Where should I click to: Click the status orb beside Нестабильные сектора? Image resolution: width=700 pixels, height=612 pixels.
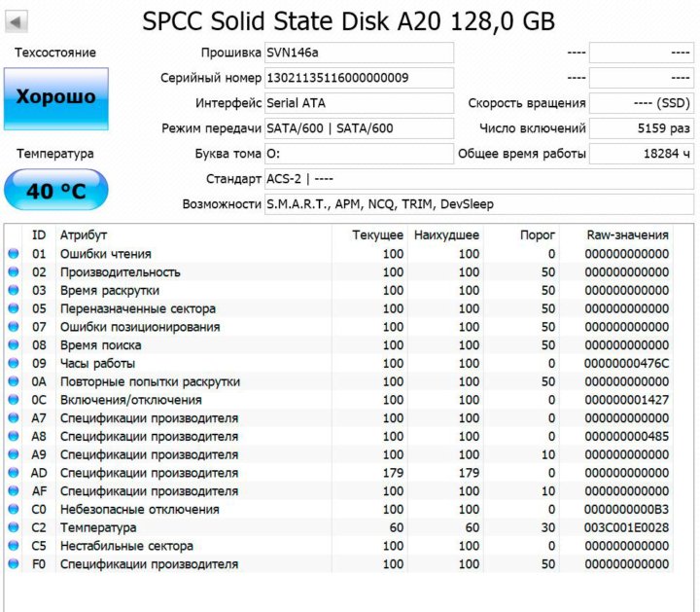point(14,547)
